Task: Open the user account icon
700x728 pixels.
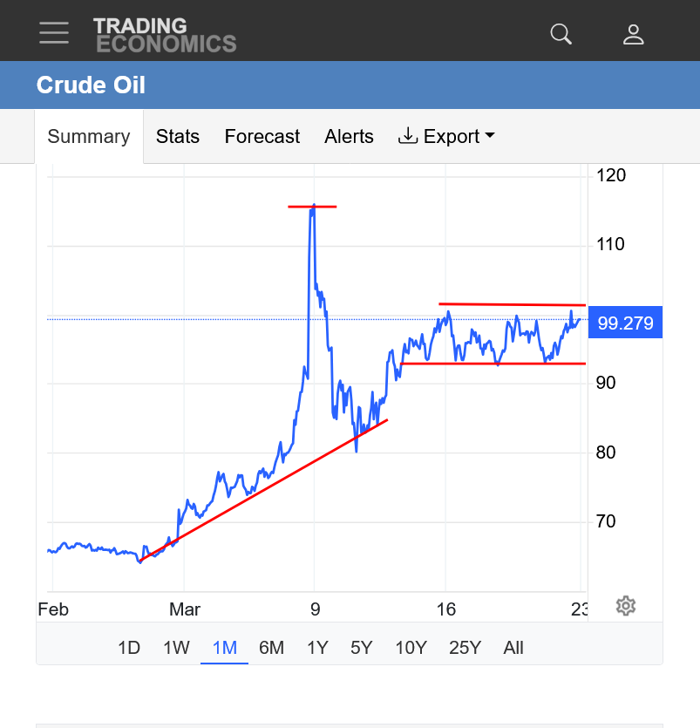Action: (634, 34)
